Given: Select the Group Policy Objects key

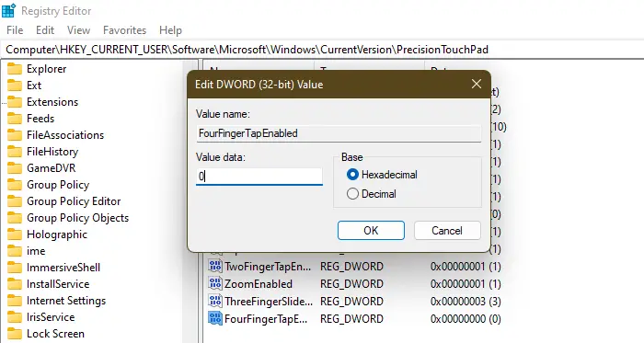Looking at the screenshot, I should (x=77, y=218).
